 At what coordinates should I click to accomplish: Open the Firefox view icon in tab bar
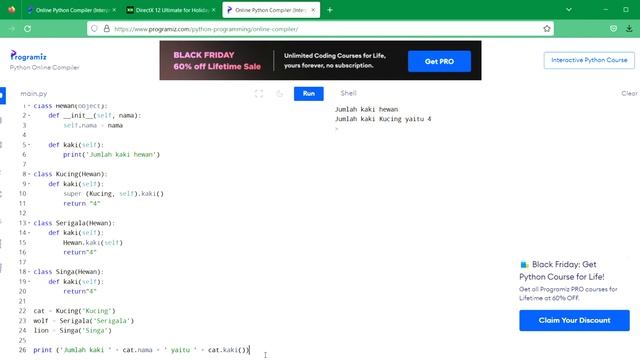coord(11,9)
